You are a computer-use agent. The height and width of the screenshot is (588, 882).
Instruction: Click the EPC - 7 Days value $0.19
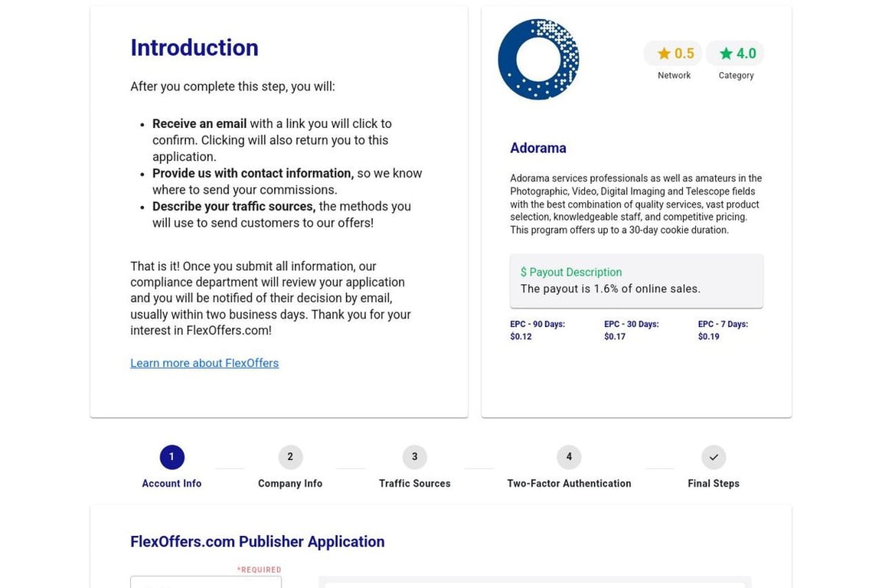point(709,336)
